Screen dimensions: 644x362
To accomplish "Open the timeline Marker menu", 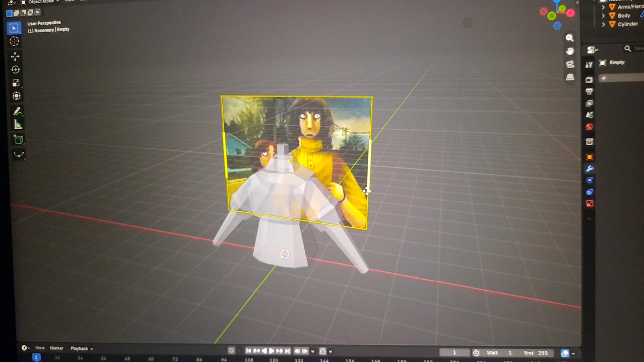I will pyautogui.click(x=57, y=348).
